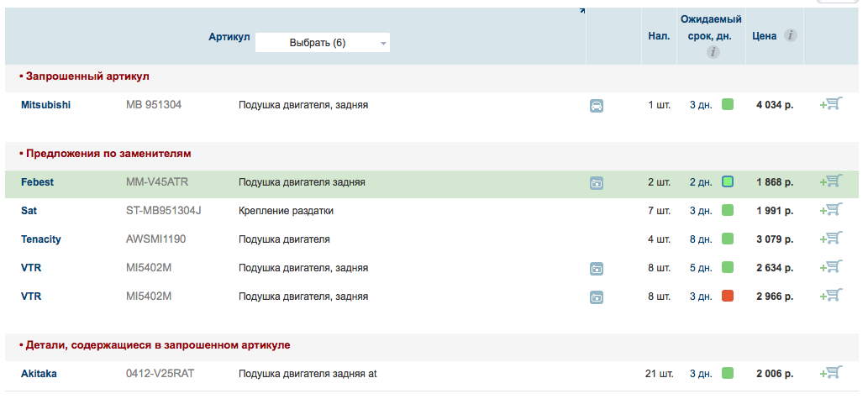Click info icon next to Цена header
Viewport: 868px width, 399px height.
[790, 36]
